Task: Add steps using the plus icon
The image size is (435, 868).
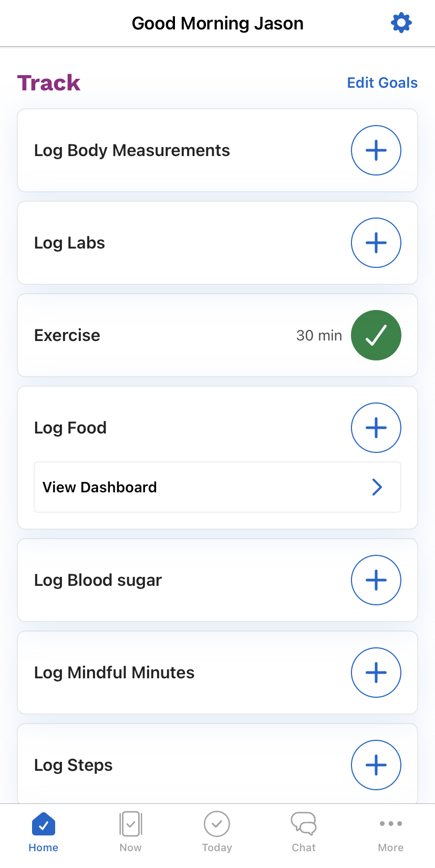Action: point(376,765)
